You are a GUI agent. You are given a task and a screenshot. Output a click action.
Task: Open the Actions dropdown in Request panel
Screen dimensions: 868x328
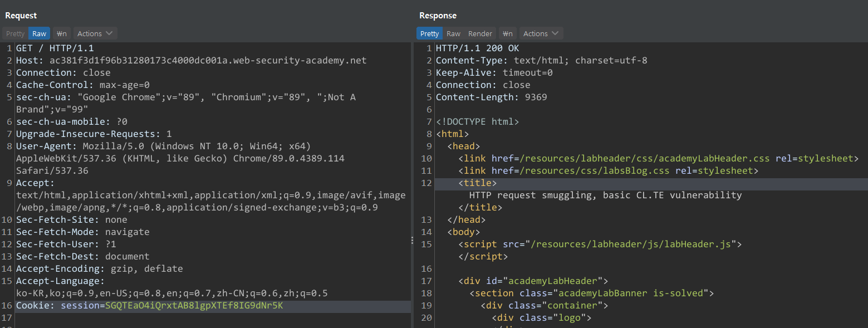[95, 33]
